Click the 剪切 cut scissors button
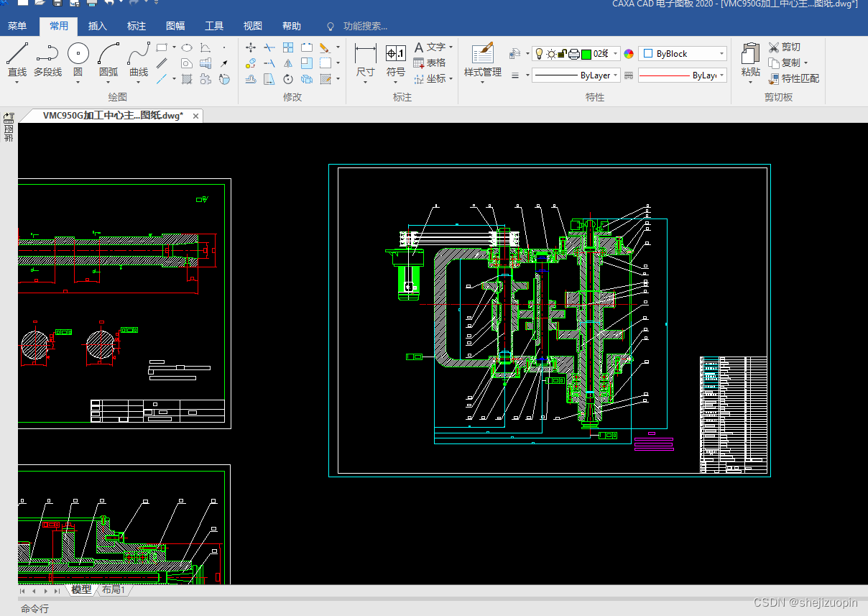The image size is (868, 616). pyautogui.click(x=784, y=47)
